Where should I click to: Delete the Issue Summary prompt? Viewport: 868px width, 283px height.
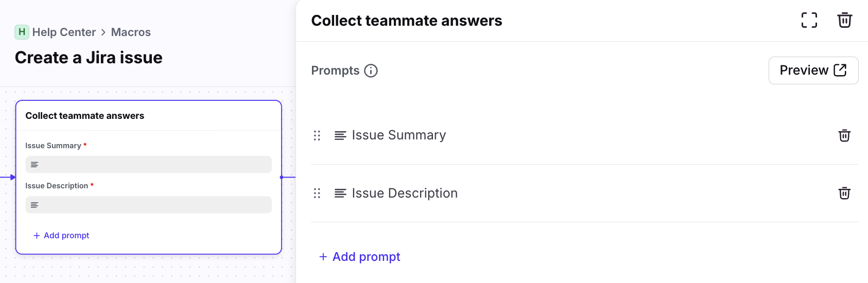[x=844, y=135]
